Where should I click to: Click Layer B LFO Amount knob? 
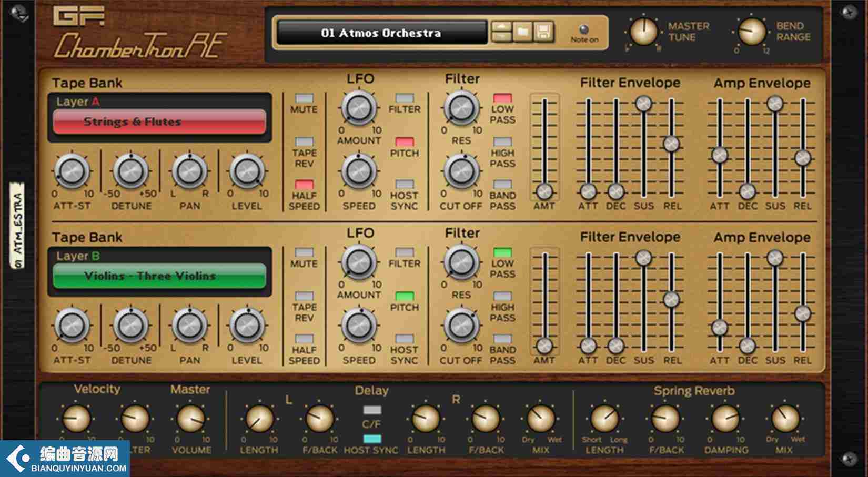[x=359, y=262]
